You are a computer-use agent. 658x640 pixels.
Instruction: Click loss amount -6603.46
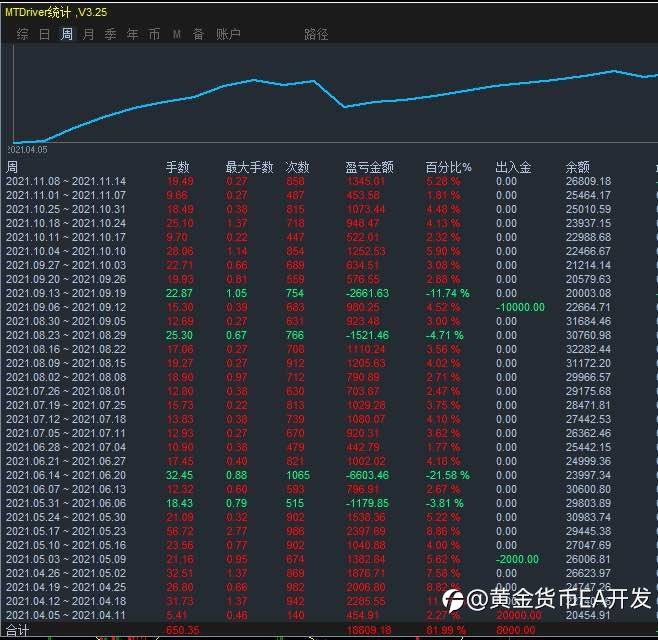pyautogui.click(x=367, y=475)
